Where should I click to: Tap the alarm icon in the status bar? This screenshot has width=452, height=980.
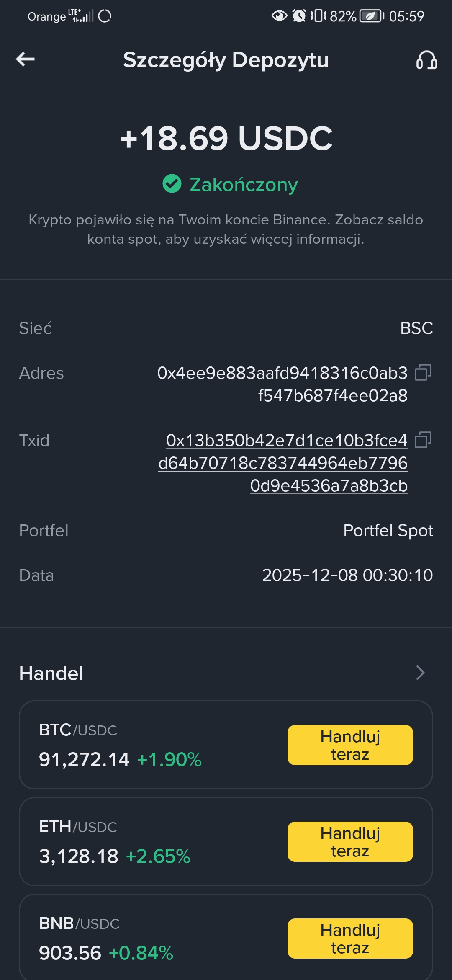click(299, 16)
